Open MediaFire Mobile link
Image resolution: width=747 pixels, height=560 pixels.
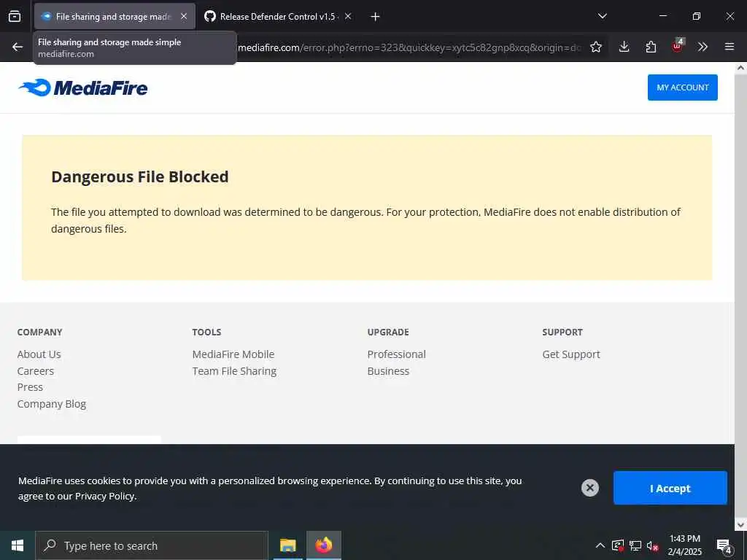(233, 354)
